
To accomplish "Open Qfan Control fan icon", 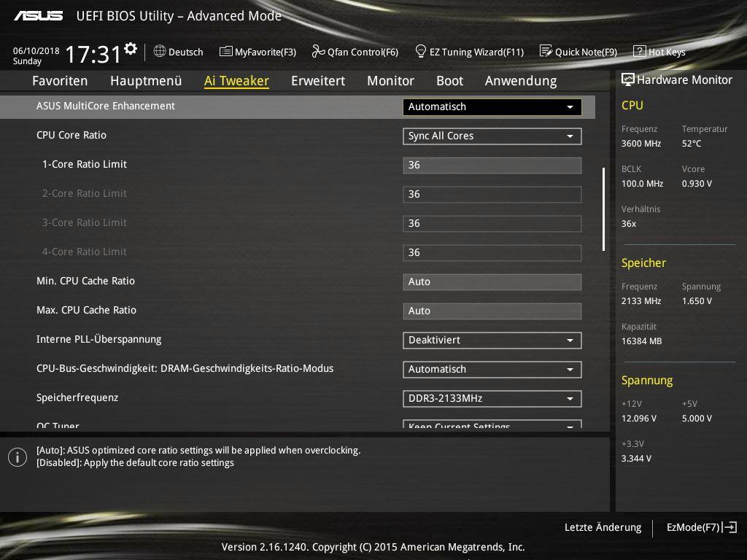I will 318,51.
